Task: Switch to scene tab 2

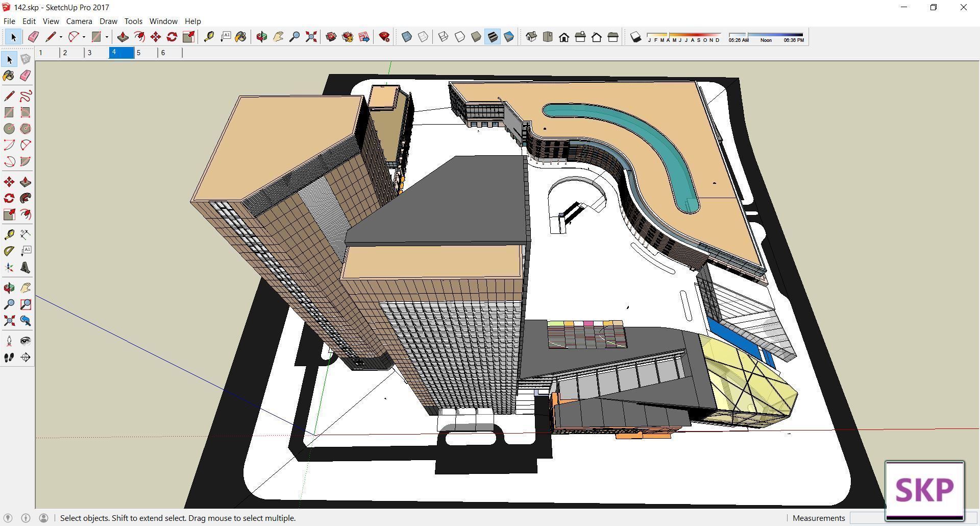Action: 72,53
